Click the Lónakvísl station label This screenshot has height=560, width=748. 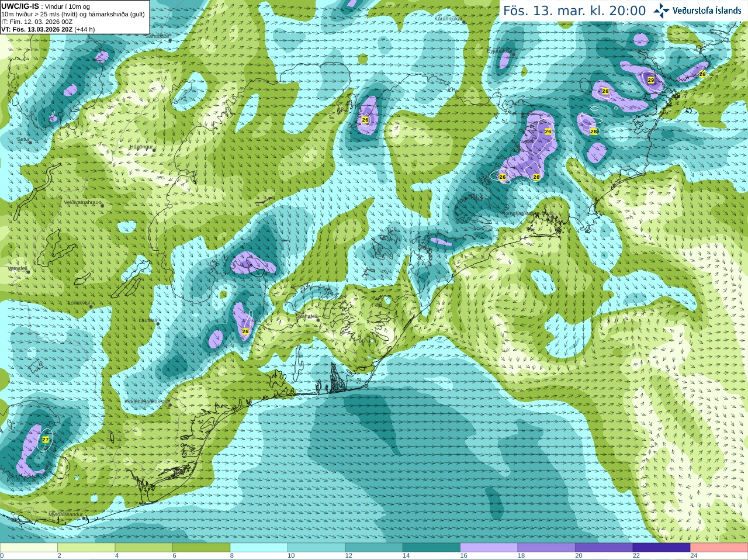[x=78, y=303]
